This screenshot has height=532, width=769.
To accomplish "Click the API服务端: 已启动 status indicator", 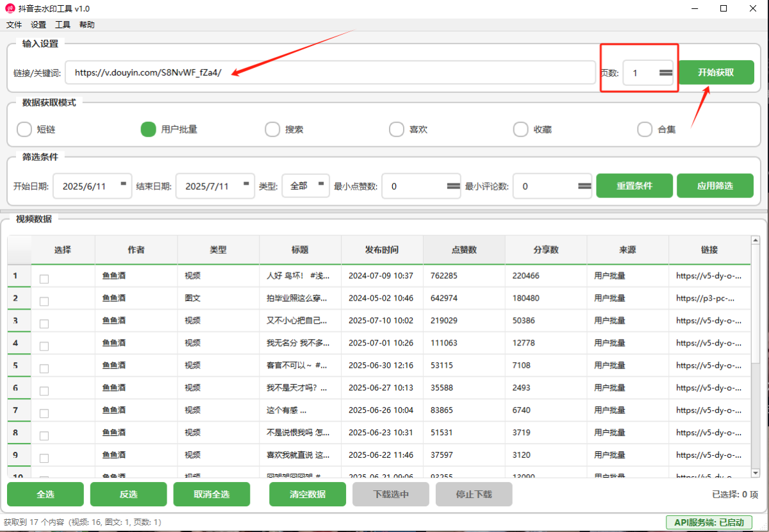I will pyautogui.click(x=709, y=522).
